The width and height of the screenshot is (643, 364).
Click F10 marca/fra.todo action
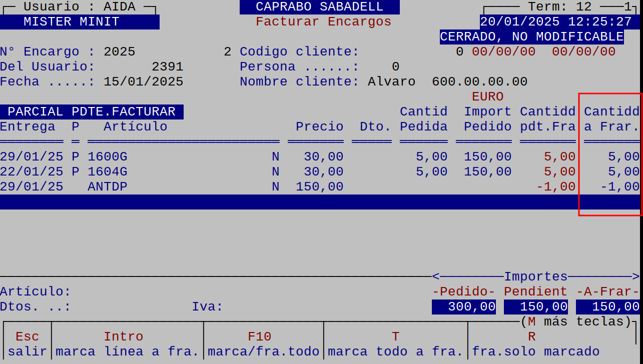[263, 344]
